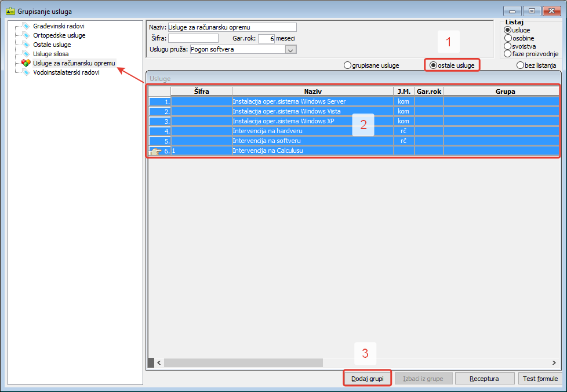Click the tag icon beside Ortopedske usluge
The width and height of the screenshot is (567, 392).
click(x=26, y=35)
